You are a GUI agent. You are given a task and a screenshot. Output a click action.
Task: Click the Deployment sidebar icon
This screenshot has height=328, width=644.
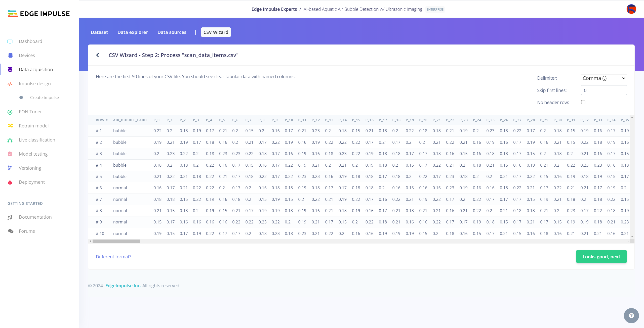[x=11, y=182]
